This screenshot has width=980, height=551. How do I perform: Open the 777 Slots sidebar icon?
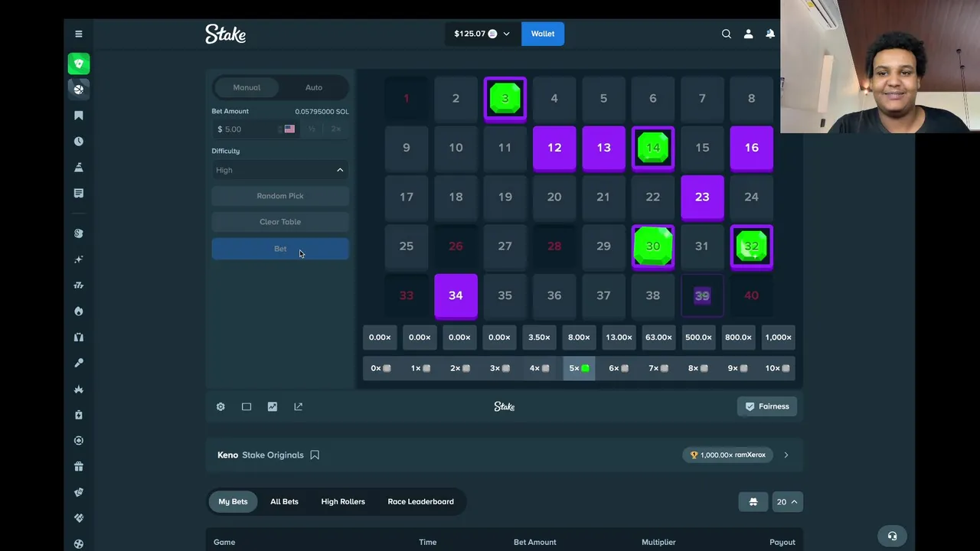(x=78, y=285)
